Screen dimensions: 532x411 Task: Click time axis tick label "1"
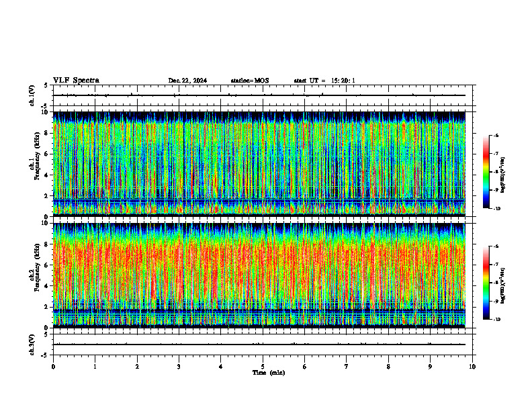(95, 367)
